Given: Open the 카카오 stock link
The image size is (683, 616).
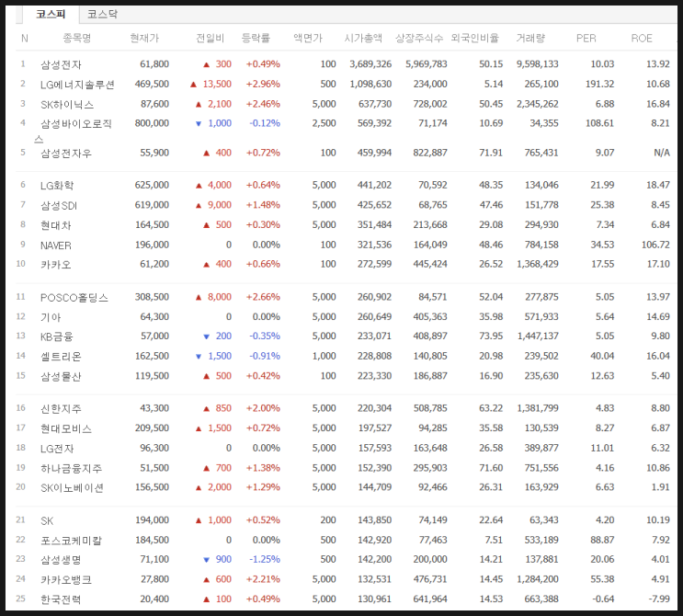Looking at the screenshot, I should (56, 265).
